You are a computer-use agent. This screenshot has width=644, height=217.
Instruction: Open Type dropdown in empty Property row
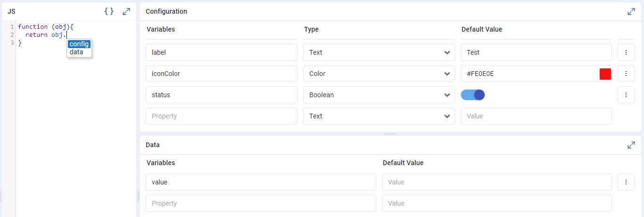379,116
